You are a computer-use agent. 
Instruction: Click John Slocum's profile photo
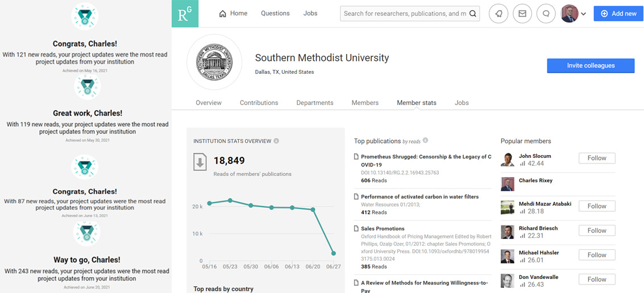pos(507,160)
